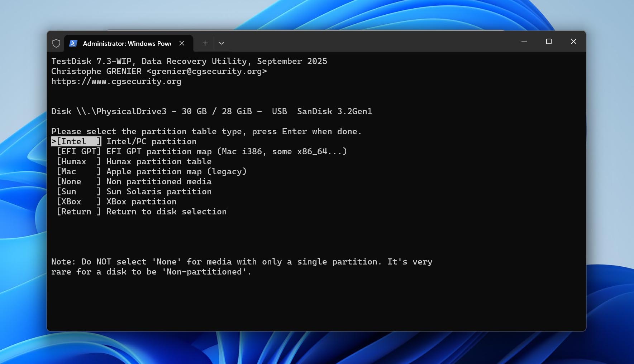Select the [None] non partitioned media option
The width and height of the screenshot is (634, 364).
tap(79, 182)
